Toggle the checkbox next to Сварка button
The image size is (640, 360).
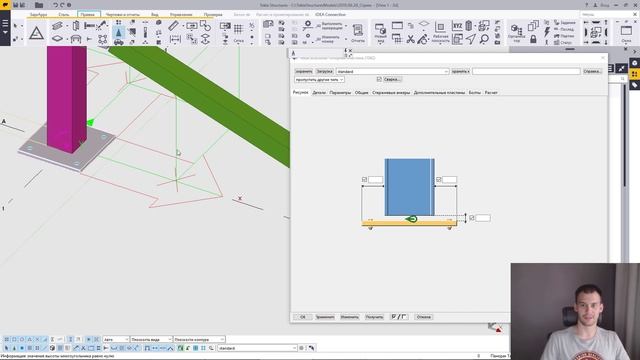(x=379, y=79)
